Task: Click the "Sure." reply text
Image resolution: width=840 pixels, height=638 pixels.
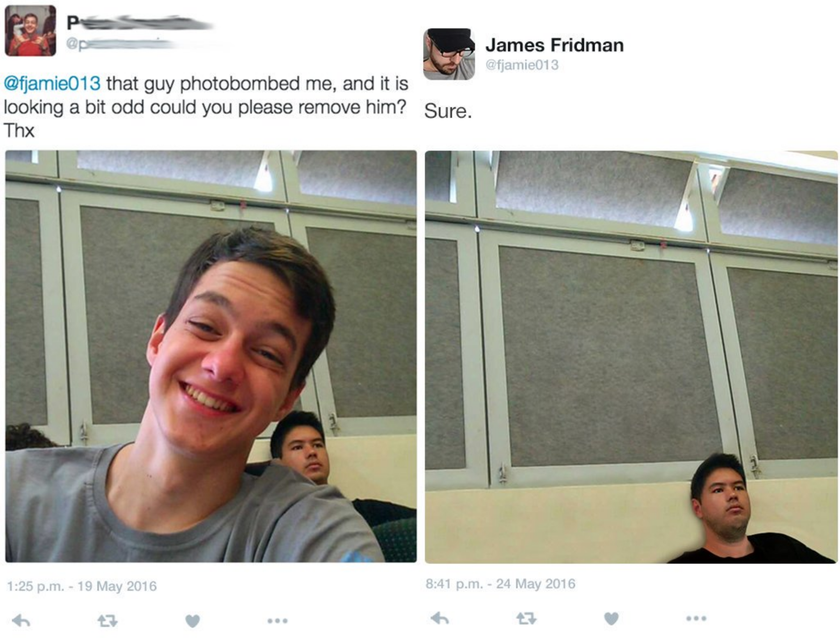Action: click(x=448, y=111)
